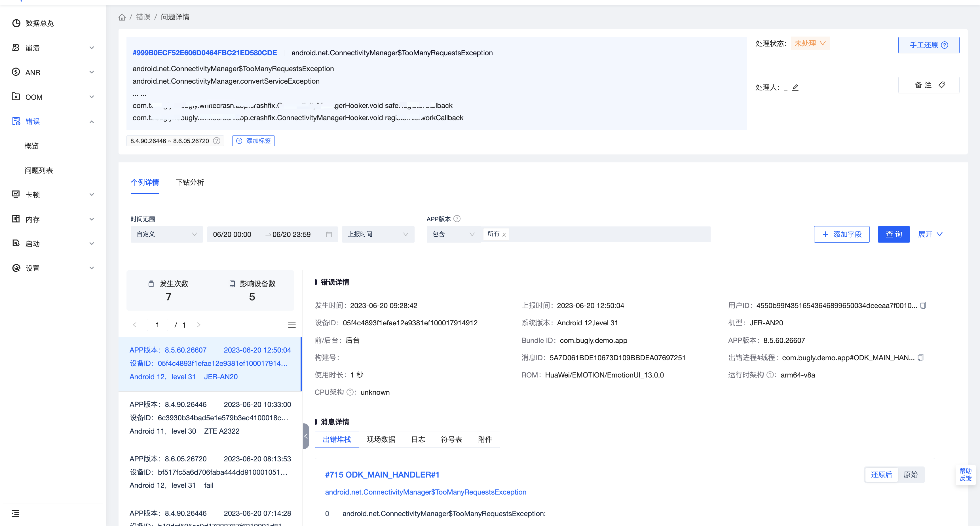Screen dimensions: 980x526
Task: Open the 帮助反馈 floating button
Action: (965, 475)
